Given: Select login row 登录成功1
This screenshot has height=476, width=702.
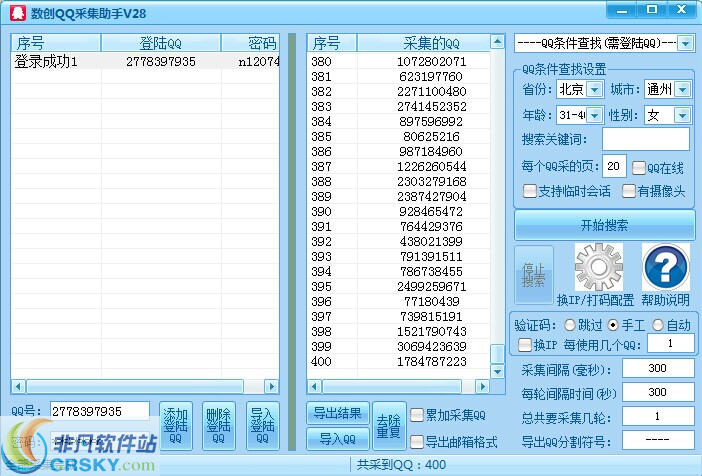Looking at the screenshot, I should (x=146, y=61).
